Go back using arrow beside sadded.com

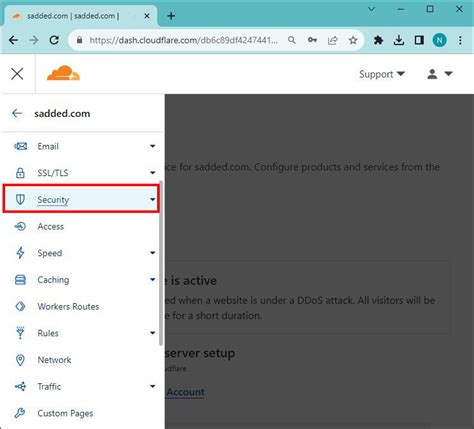[17, 113]
